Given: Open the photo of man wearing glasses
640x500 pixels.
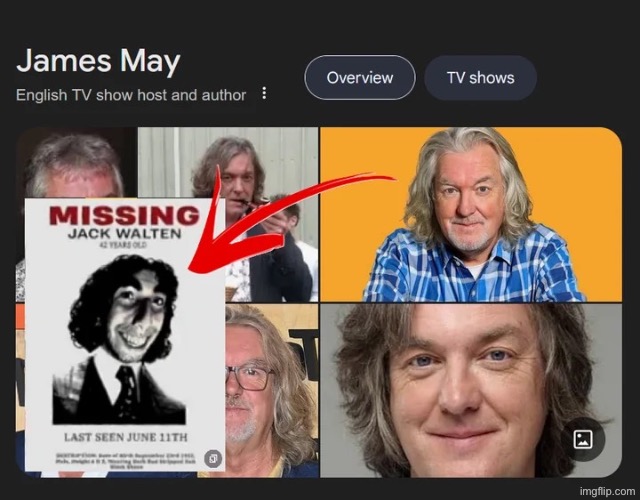Looking at the screenshot, I should [x=271, y=391].
